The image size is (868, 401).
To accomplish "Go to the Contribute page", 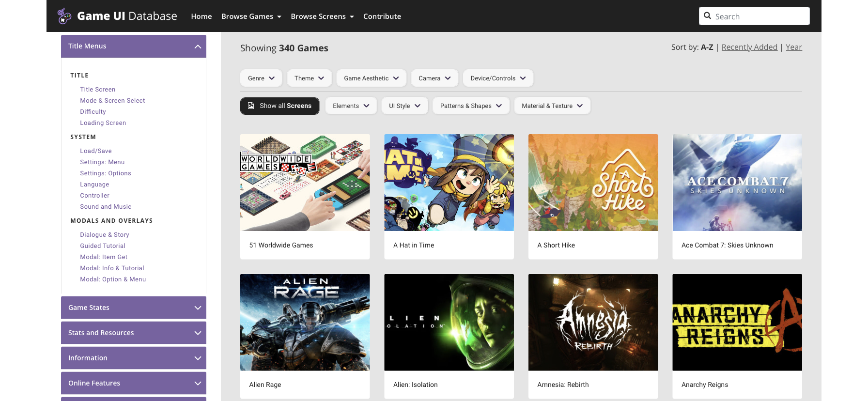I will (382, 16).
